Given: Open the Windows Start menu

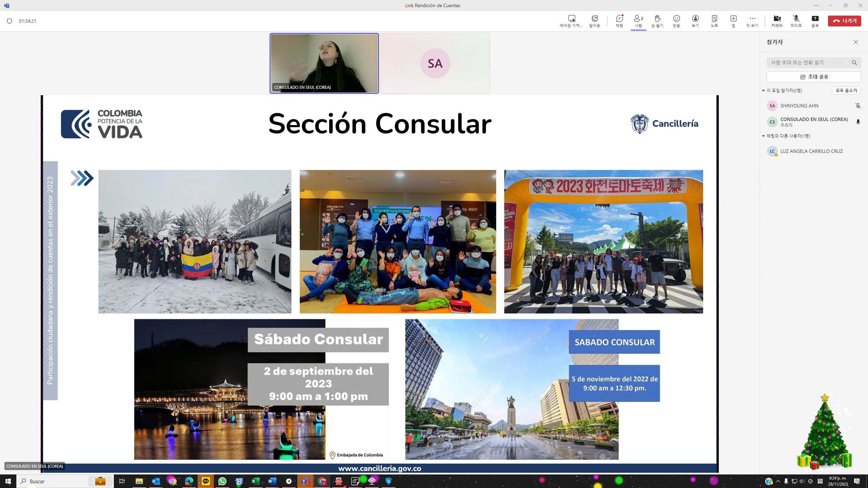Looking at the screenshot, I should (8, 481).
